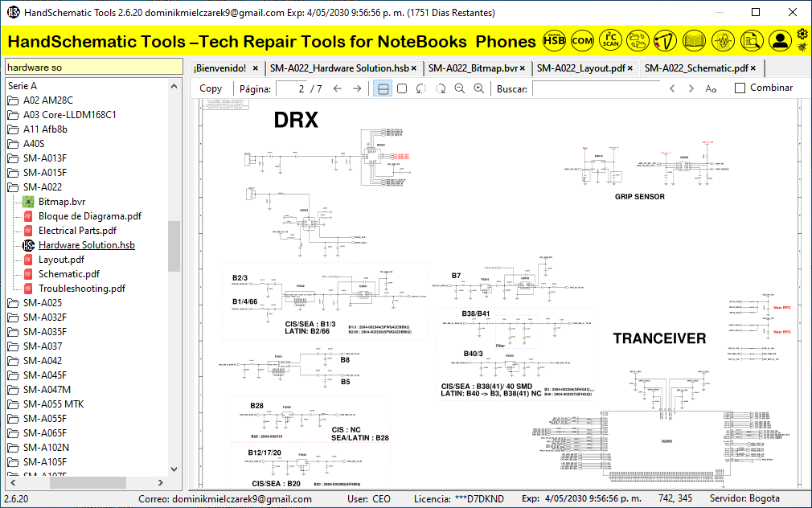The image size is (812, 508).
Task: Open Bitmap.bvr in the tree
Action: [62, 202]
